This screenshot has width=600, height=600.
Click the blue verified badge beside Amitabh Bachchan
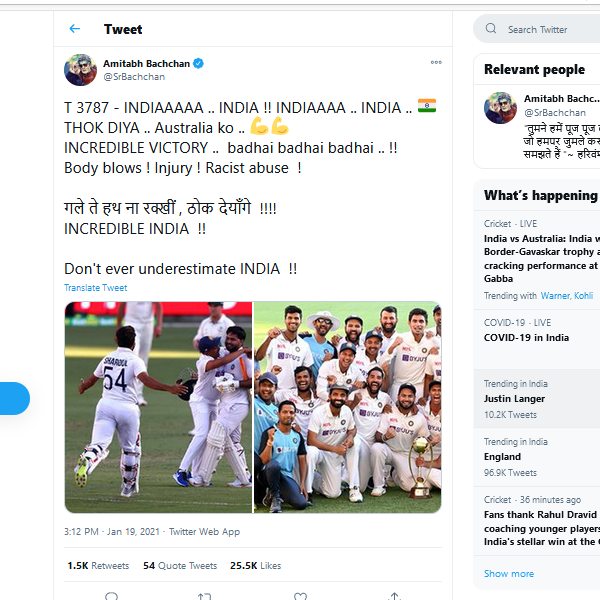198,64
